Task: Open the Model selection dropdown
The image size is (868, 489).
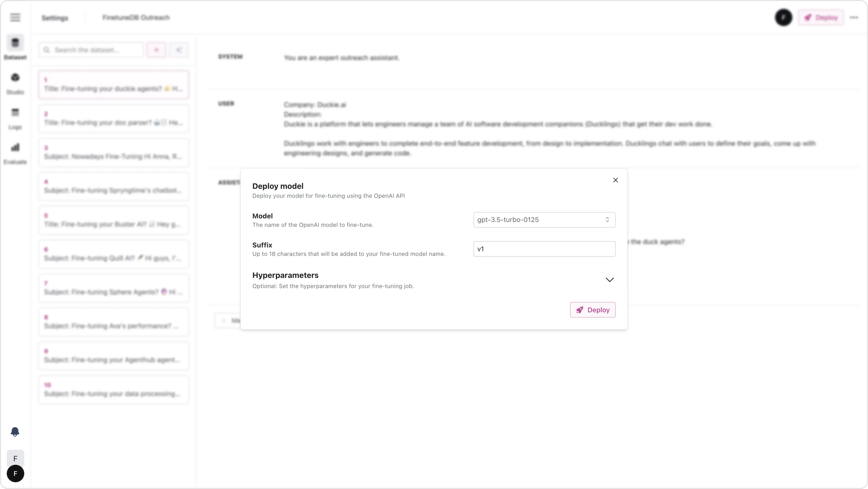Action: pyautogui.click(x=544, y=220)
